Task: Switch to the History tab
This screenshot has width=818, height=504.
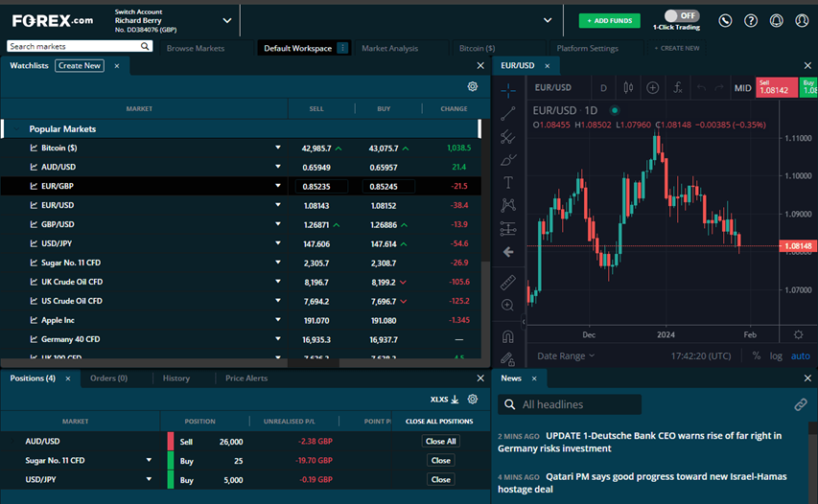Action: pyautogui.click(x=176, y=378)
